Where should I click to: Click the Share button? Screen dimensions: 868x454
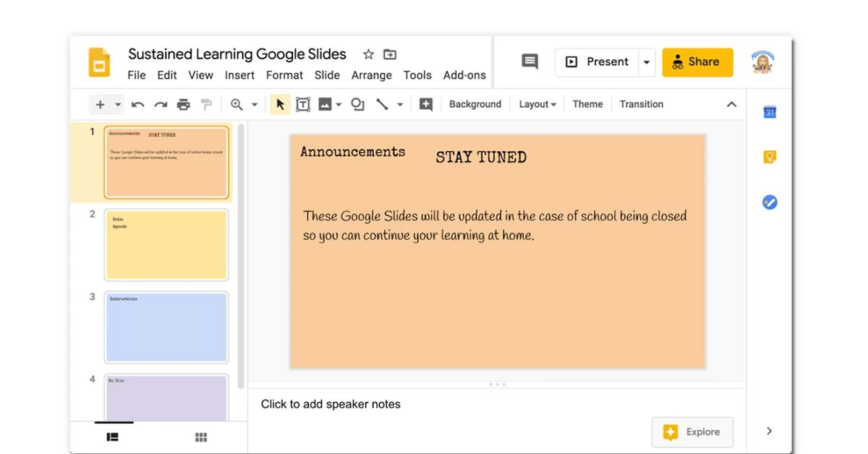pos(697,61)
